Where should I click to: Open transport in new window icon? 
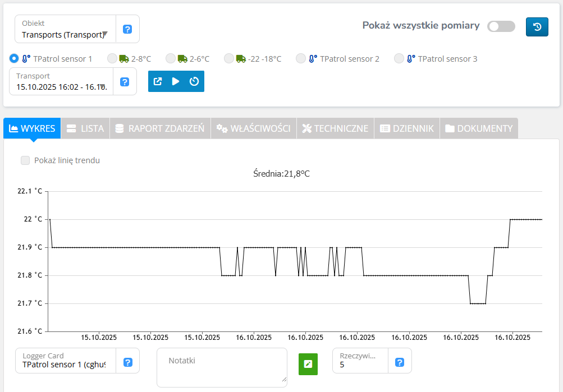click(x=158, y=81)
